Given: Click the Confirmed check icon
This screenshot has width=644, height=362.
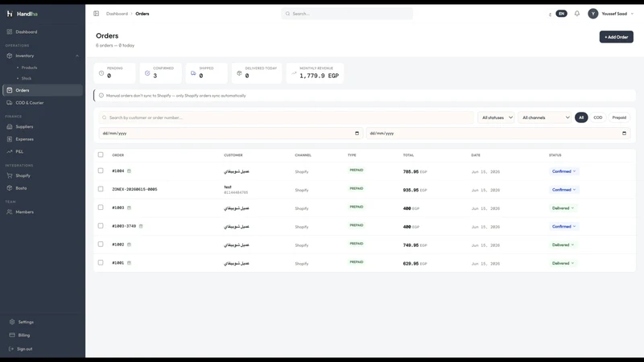Looking at the screenshot, I should coord(147,73).
